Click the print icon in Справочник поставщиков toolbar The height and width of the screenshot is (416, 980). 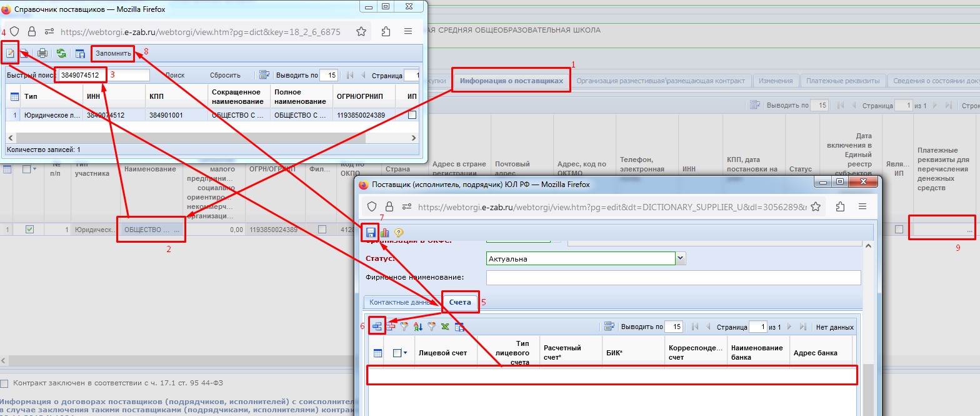click(x=42, y=53)
